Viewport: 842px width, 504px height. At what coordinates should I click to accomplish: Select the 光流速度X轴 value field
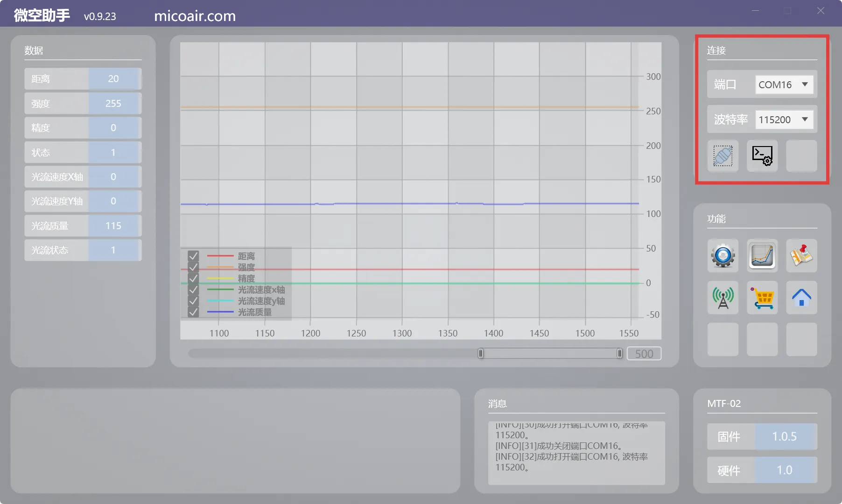[x=114, y=177]
